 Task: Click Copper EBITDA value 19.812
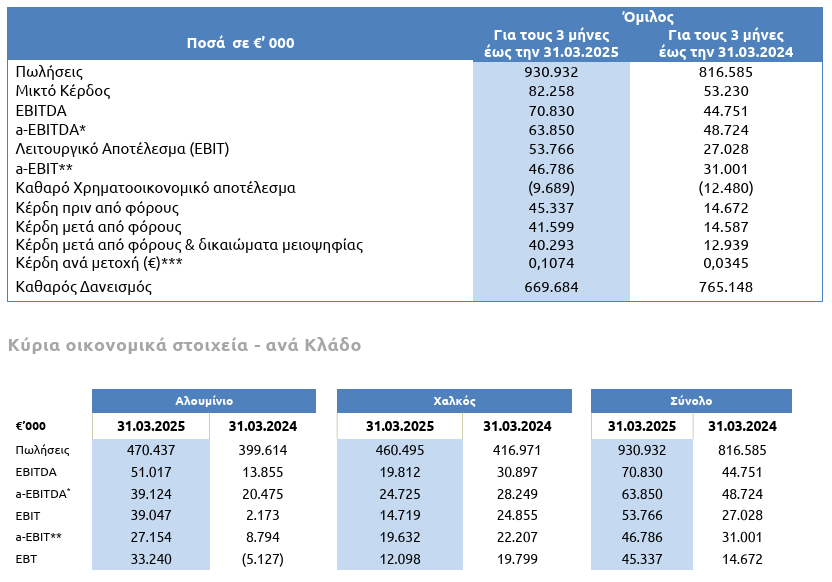point(400,472)
